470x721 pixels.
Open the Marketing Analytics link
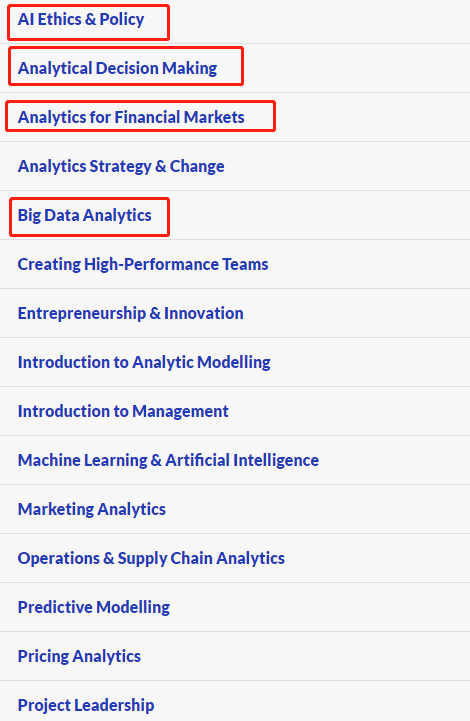coord(92,509)
